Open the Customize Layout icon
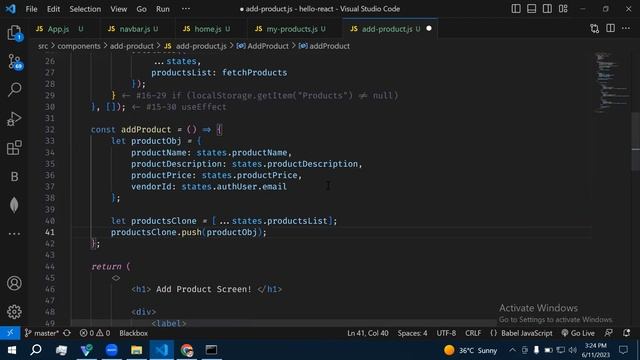The height and width of the screenshot is (360, 640). click(563, 9)
